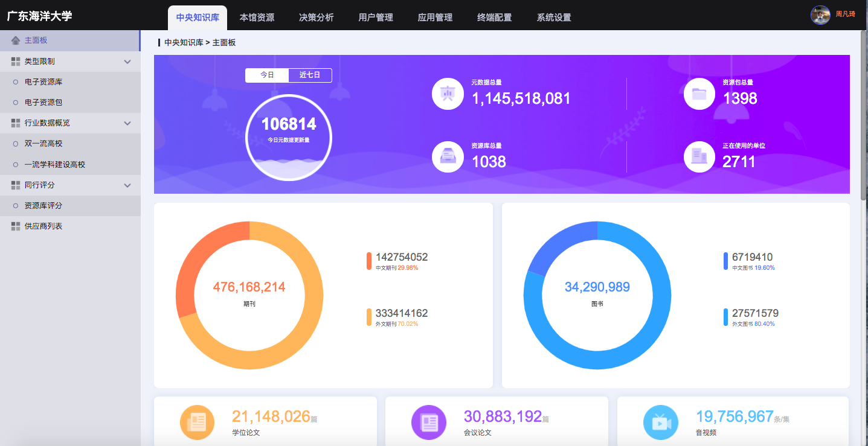
Task: Open 电子资源库 in the sidebar
Action: 70,82
